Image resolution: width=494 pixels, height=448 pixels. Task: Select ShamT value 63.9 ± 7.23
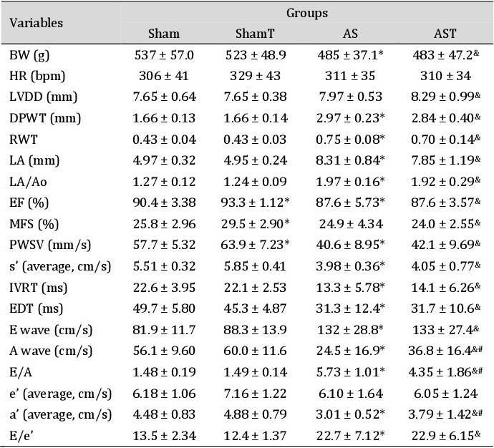[x=255, y=245]
